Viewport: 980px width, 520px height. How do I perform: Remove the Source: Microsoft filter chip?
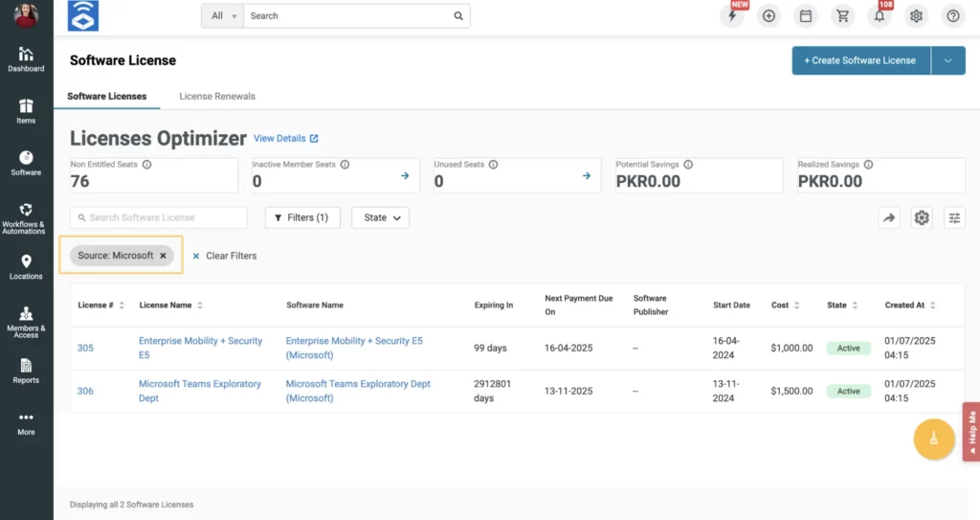pos(164,256)
